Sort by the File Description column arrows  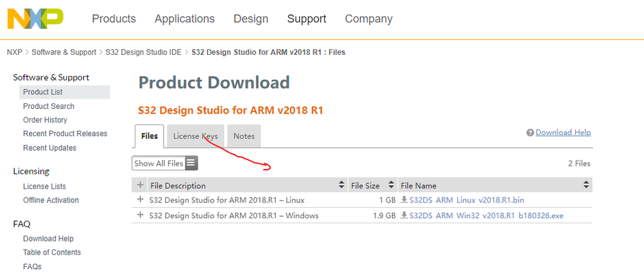pyautogui.click(x=341, y=185)
